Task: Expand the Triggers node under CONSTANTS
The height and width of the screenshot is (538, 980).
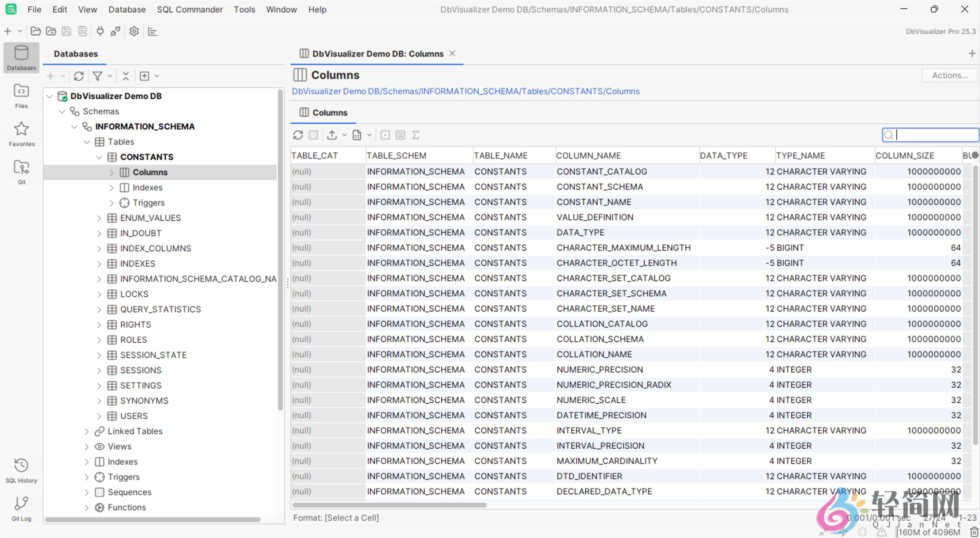Action: pyautogui.click(x=111, y=203)
